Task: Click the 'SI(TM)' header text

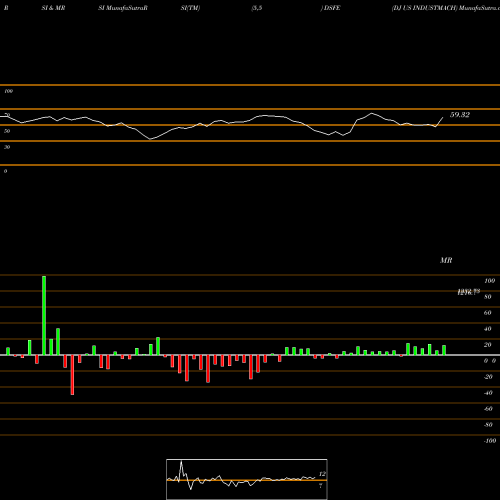Action: [190, 8]
